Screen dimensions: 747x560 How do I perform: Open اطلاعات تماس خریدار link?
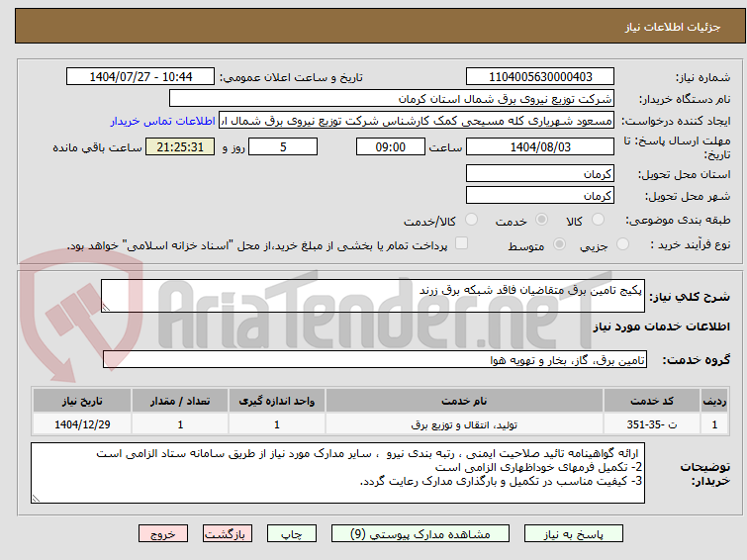click(x=163, y=121)
